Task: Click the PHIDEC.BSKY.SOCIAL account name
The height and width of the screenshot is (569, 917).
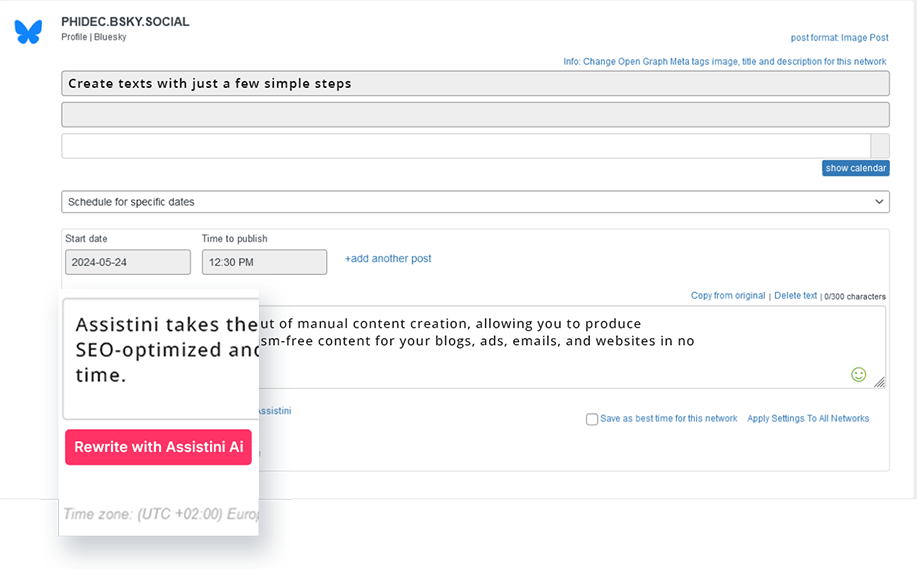Action: tap(125, 22)
